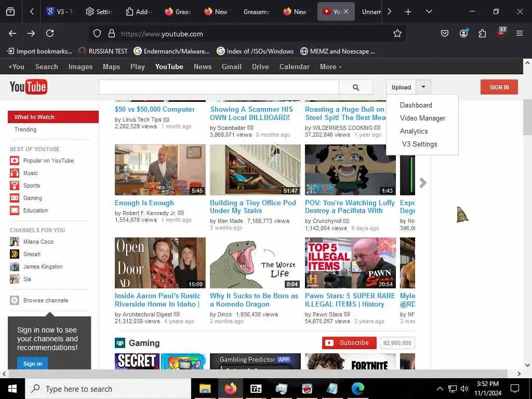Click the blue Sign in button
The width and height of the screenshot is (532, 399).
click(x=33, y=363)
